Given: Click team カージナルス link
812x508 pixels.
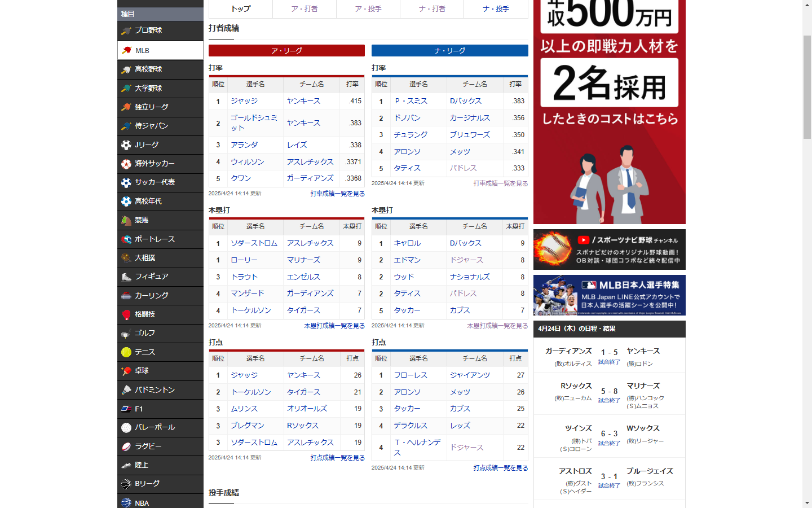Looking at the screenshot, I should [x=470, y=118].
